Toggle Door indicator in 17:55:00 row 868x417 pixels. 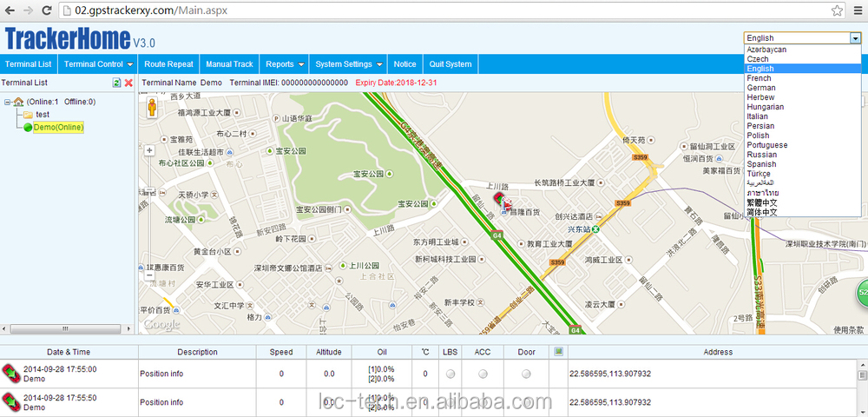coord(527,374)
